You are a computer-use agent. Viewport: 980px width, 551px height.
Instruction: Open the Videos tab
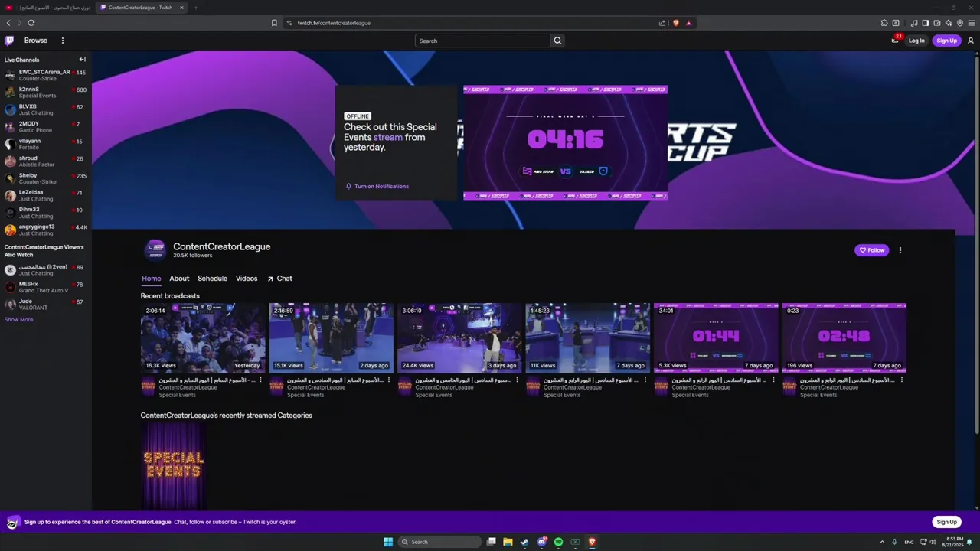click(247, 279)
